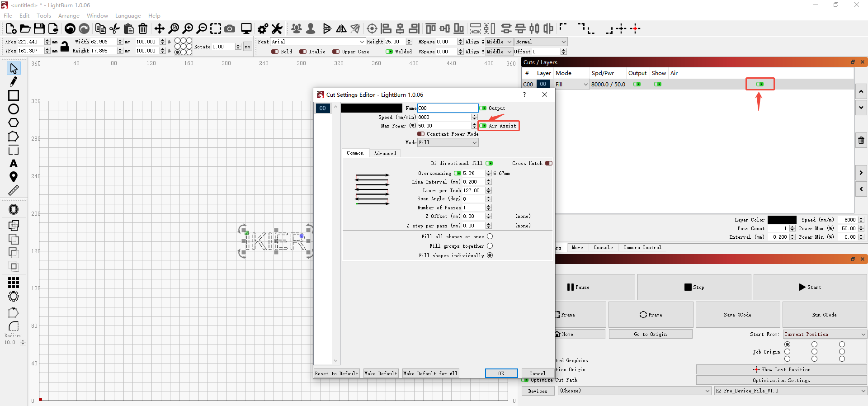868x406 pixels.
Task: Click the Start button in Laser panel
Action: 810,287
